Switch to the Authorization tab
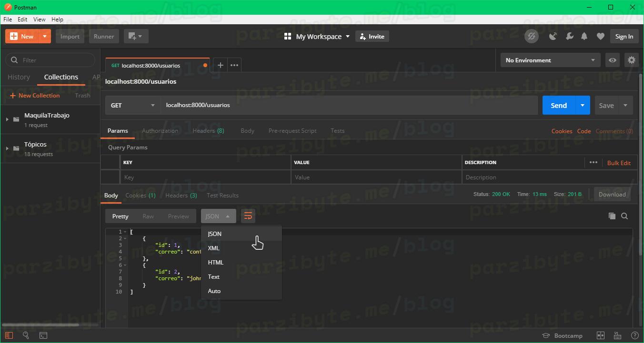The width and height of the screenshot is (644, 343). click(x=160, y=130)
